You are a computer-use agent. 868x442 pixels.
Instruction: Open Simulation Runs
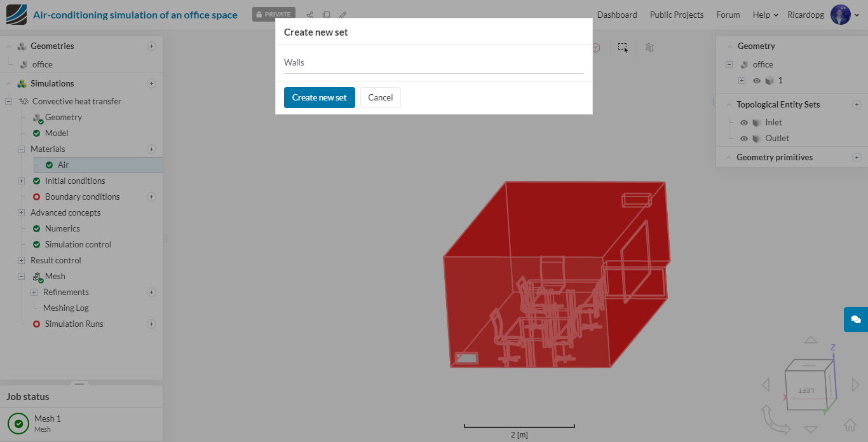click(74, 324)
